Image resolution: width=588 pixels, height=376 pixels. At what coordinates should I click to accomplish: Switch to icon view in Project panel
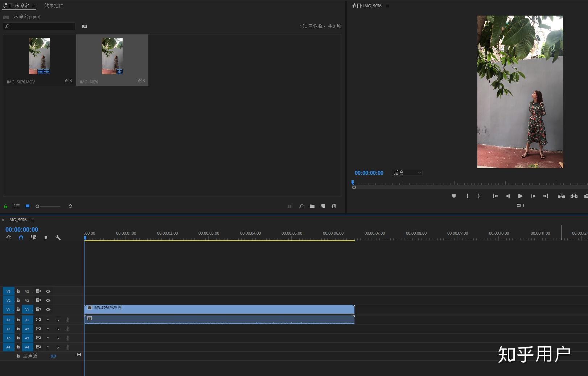pos(28,206)
